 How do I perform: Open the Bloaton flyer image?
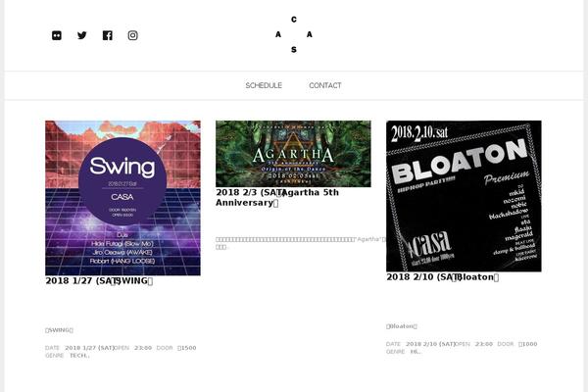point(464,196)
